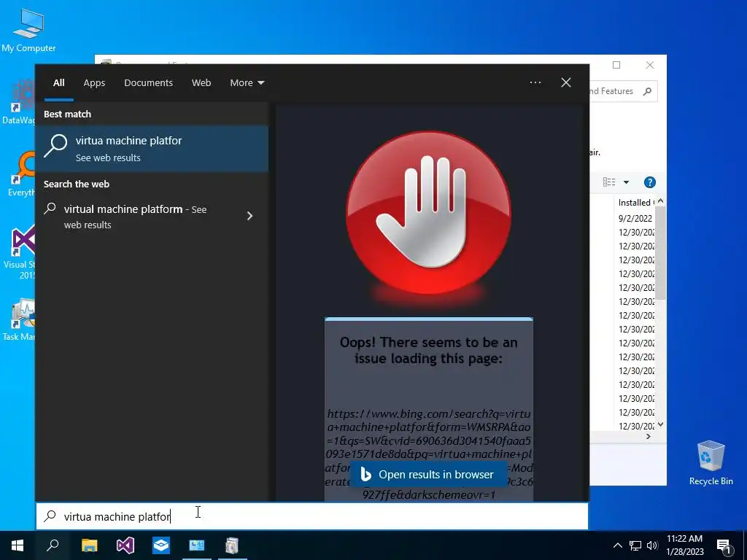Click the blue help question mark icon
Screen dimensions: 747x560
tap(649, 182)
